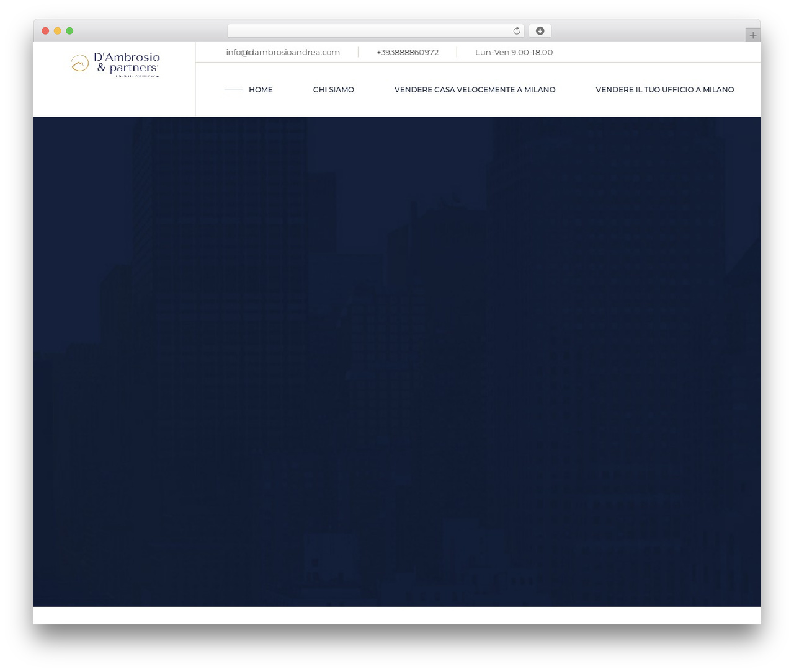Open the browser downloads button
Screen dimensions: 794x672
coord(540,31)
